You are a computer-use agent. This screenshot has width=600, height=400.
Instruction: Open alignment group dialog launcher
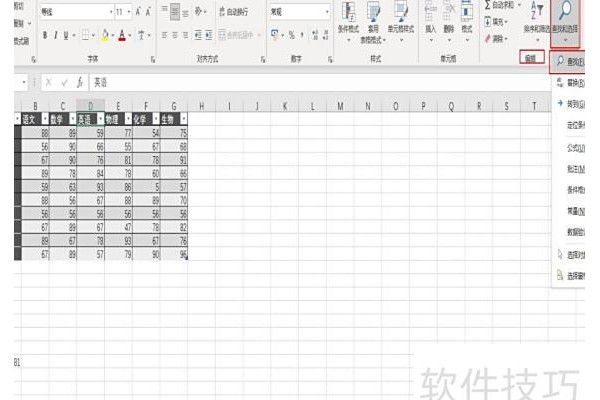pyautogui.click(x=263, y=59)
